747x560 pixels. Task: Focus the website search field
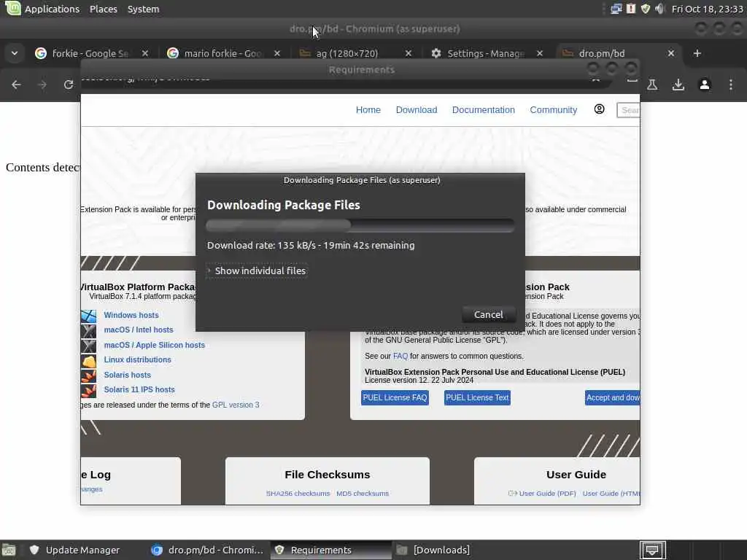point(628,110)
